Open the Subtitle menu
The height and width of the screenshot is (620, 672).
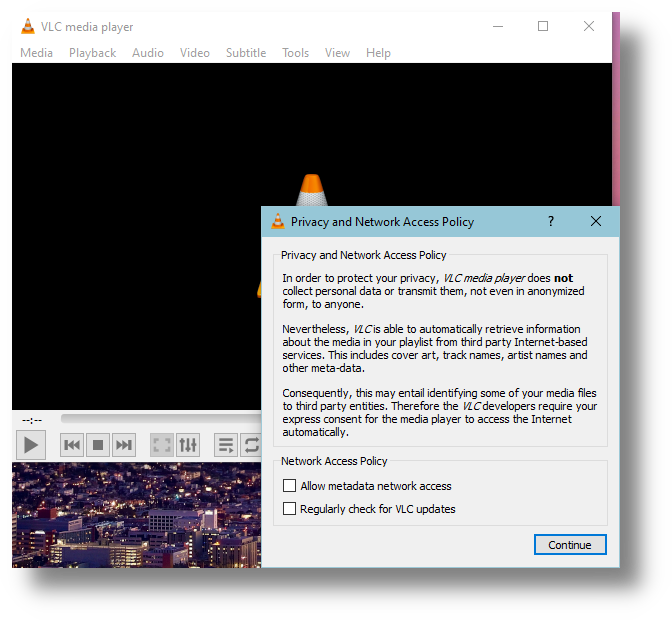(x=246, y=53)
